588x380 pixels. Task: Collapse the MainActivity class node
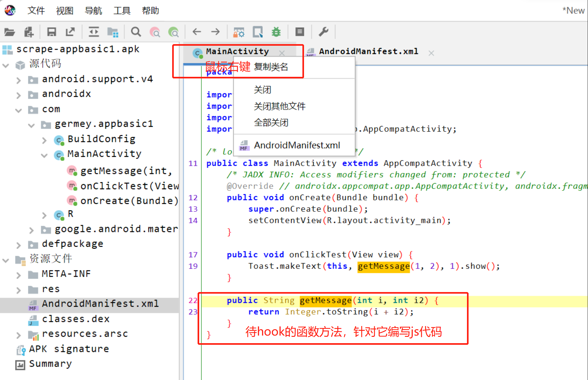click(44, 156)
